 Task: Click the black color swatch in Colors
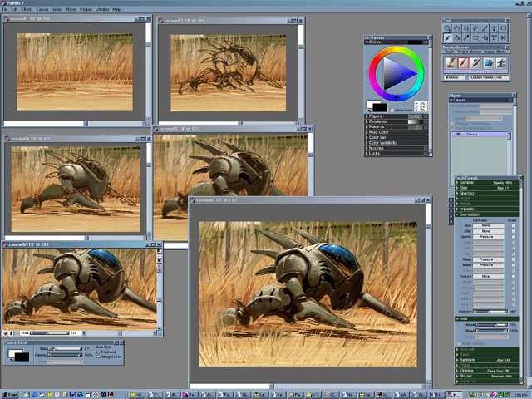(x=380, y=108)
